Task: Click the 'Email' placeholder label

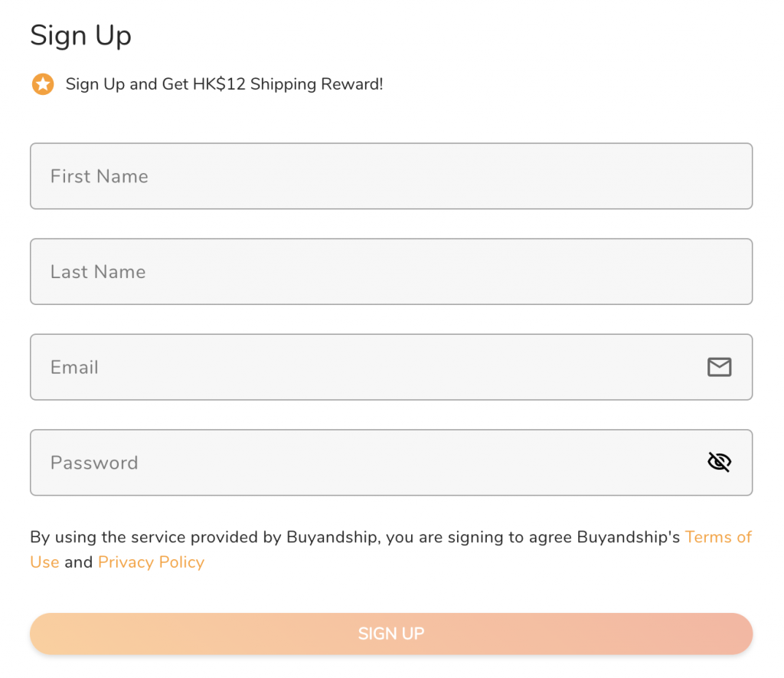Action: (x=74, y=368)
